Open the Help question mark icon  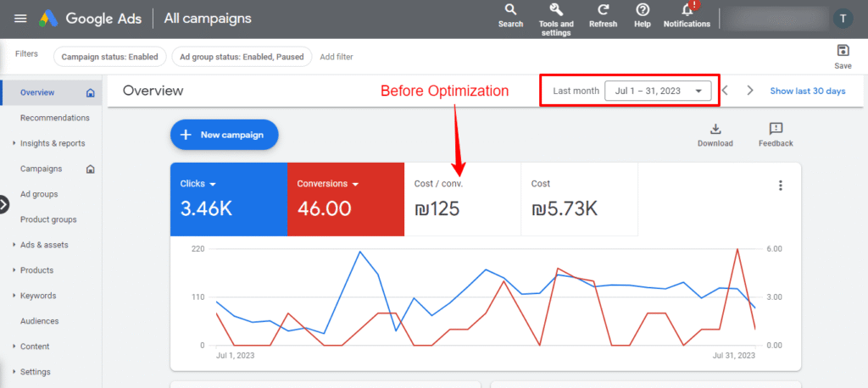[643, 10]
